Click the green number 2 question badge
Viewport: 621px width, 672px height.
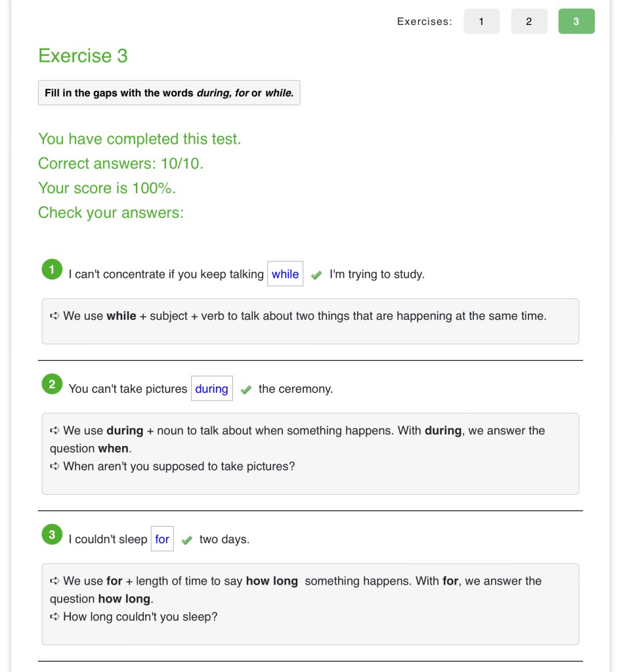pyautogui.click(x=52, y=384)
